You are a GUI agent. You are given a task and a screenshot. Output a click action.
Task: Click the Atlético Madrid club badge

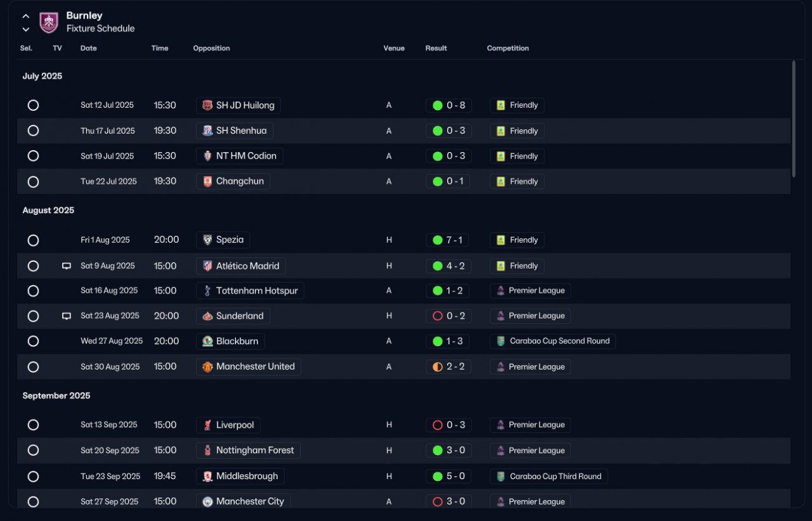[207, 266]
